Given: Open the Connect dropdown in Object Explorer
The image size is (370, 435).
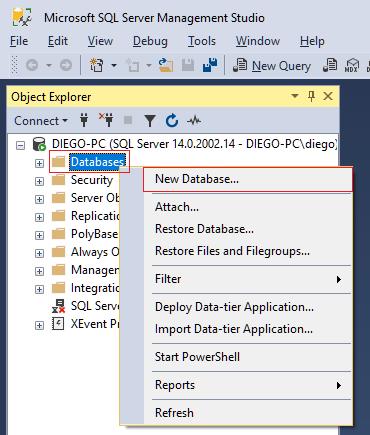Looking at the screenshot, I should [x=41, y=121].
